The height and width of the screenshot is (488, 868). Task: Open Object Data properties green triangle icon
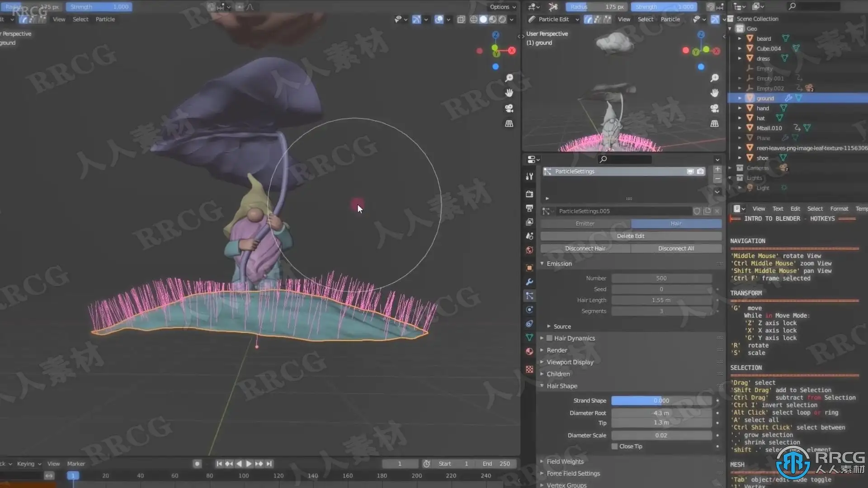[529, 338]
